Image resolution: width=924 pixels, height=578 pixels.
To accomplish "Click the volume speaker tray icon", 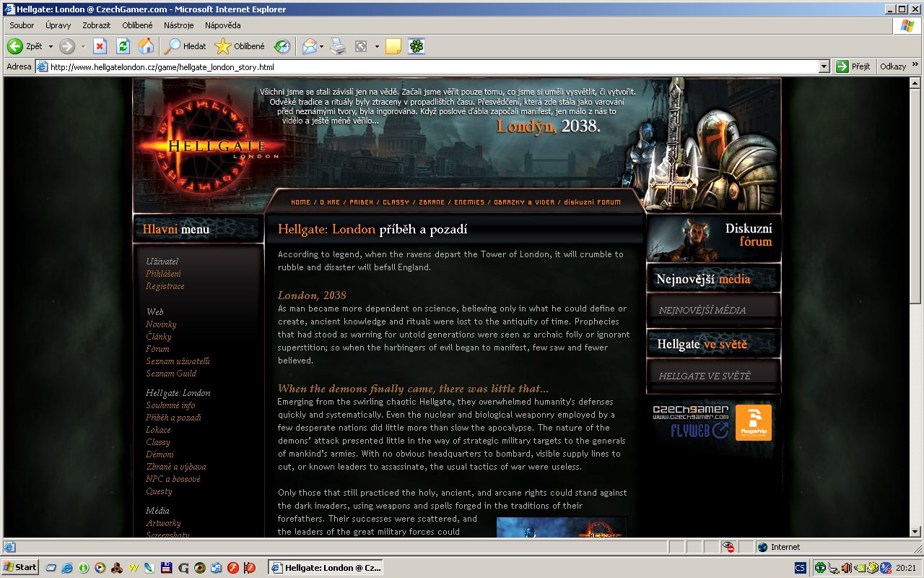I will point(847,568).
